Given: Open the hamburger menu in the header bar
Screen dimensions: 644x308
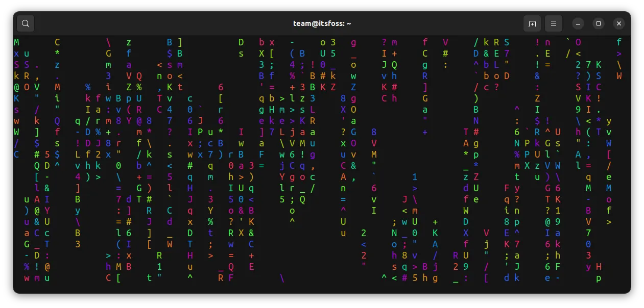Looking at the screenshot, I should click(x=553, y=23).
